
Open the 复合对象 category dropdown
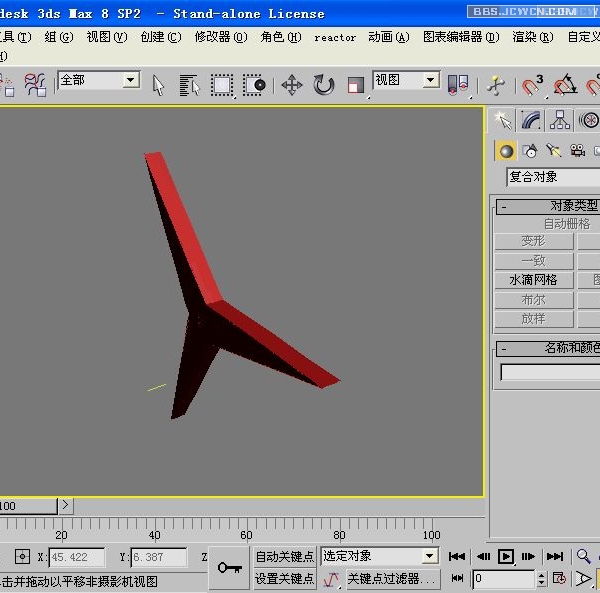(x=553, y=177)
